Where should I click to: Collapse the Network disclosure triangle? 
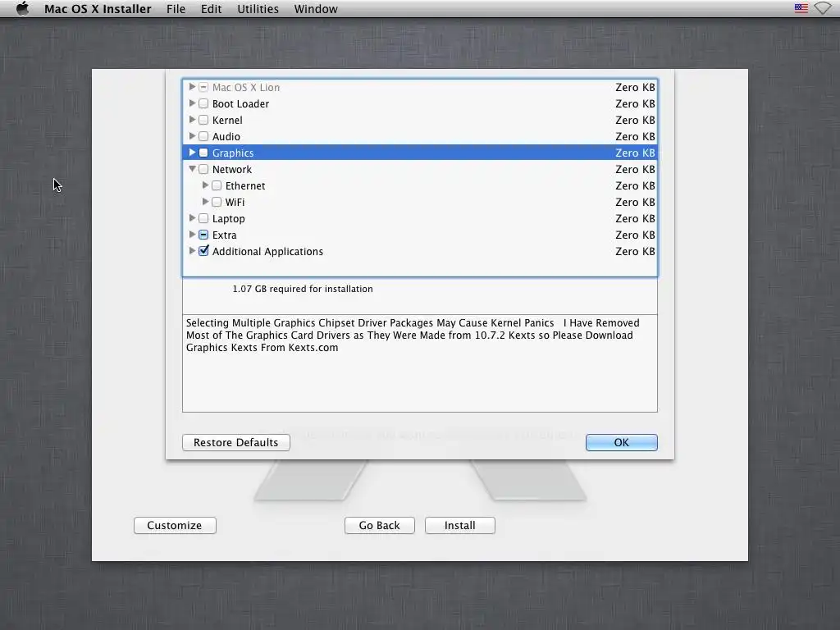coord(192,169)
